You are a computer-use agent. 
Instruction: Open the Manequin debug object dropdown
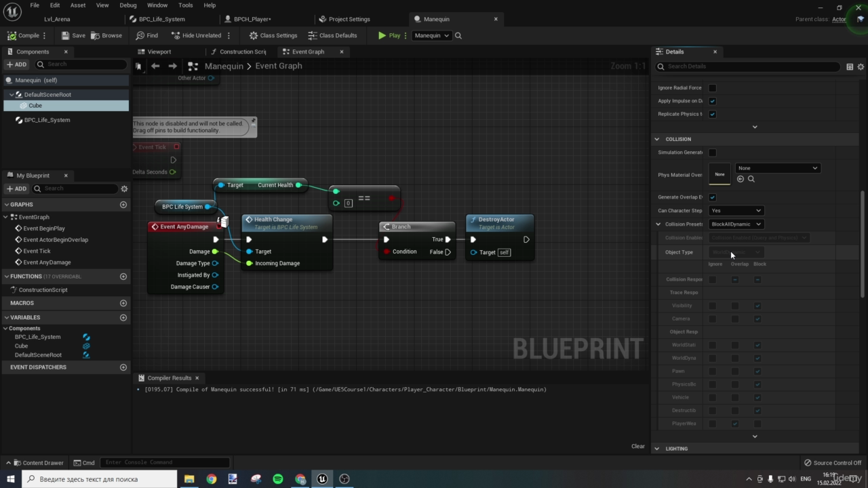[431, 35]
